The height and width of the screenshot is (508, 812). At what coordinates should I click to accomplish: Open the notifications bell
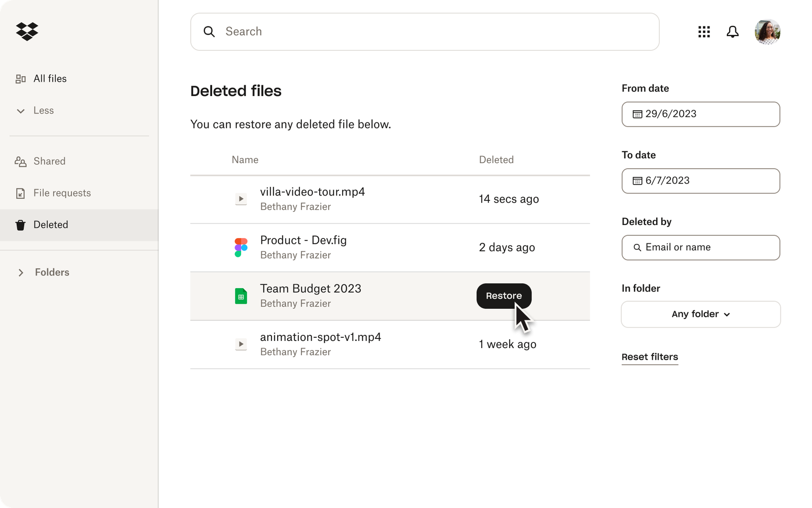point(733,31)
